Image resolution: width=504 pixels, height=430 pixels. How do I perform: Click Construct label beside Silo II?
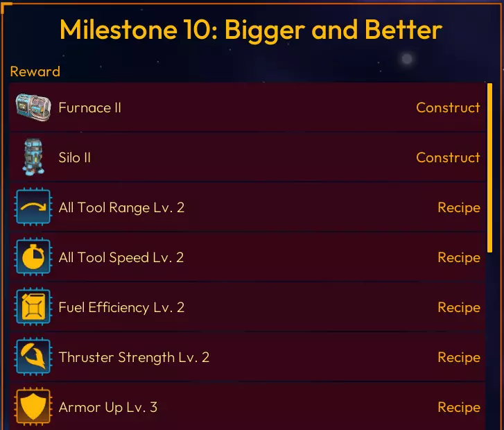(448, 157)
